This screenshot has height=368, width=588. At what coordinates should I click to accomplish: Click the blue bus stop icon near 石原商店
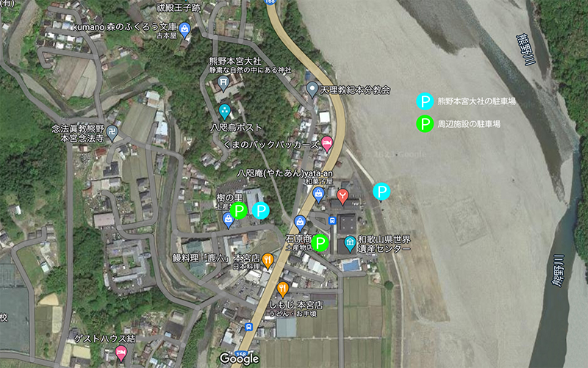click(x=332, y=220)
